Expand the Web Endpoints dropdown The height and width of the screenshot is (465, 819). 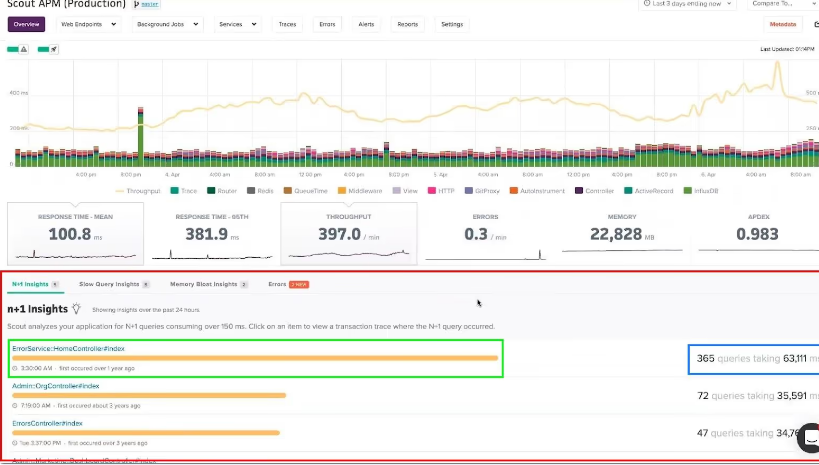tap(88, 24)
